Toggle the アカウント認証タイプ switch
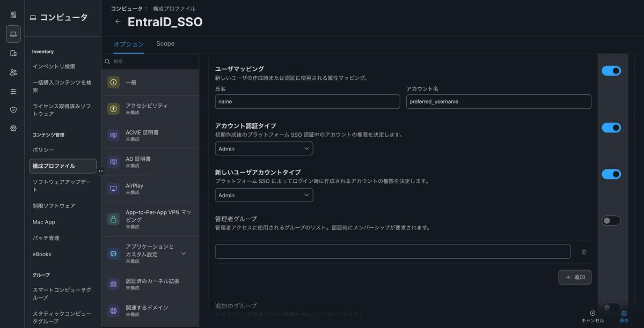This screenshot has height=328, width=644. pyautogui.click(x=611, y=128)
